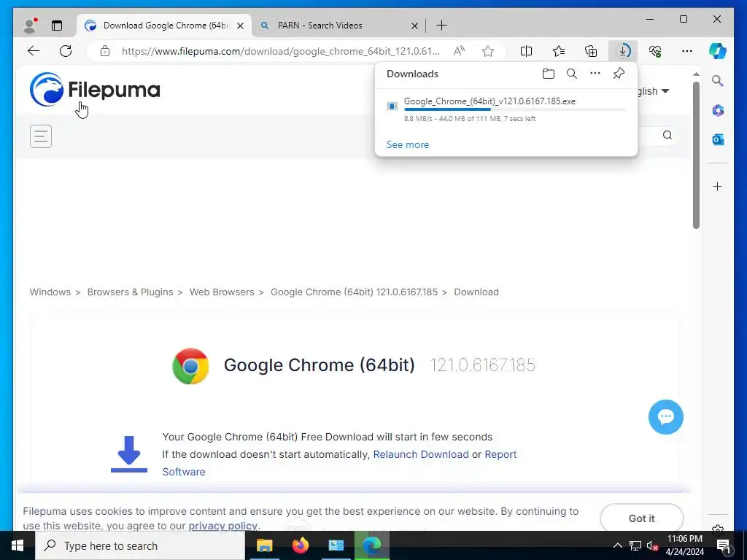The height and width of the screenshot is (560, 747).
Task: Click Browsers & Plugins breadcrumb
Action: pyautogui.click(x=130, y=292)
